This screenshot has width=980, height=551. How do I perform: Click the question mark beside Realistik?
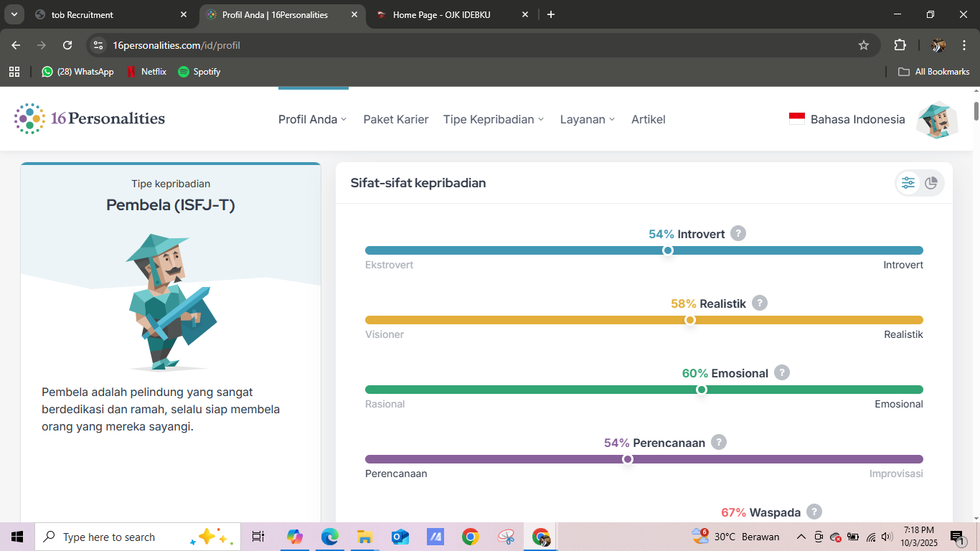(x=760, y=303)
